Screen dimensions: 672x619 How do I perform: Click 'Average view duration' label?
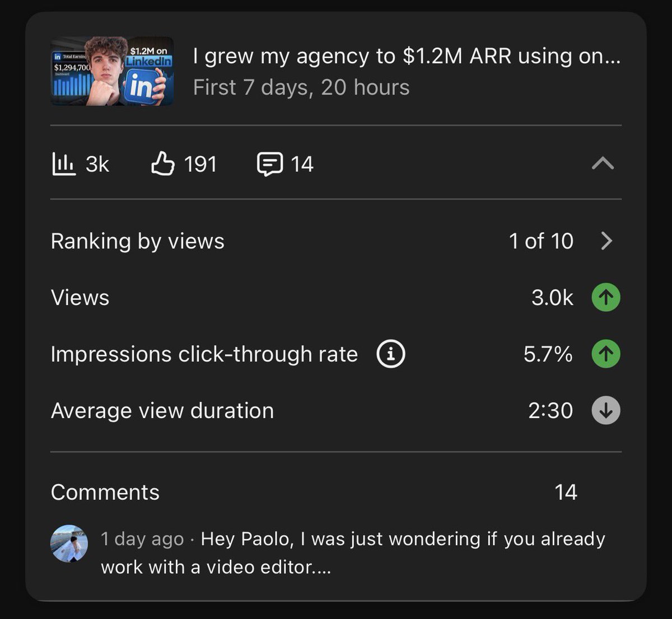click(x=162, y=411)
